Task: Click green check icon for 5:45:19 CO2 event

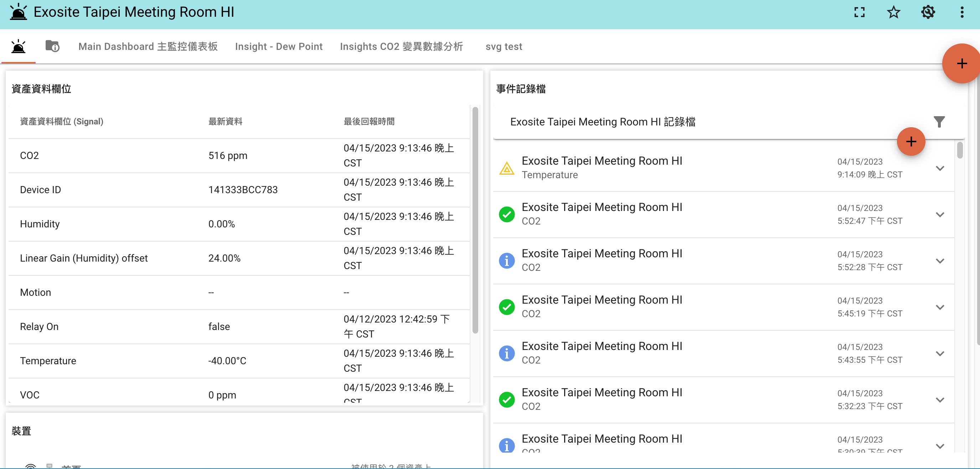Action: click(x=507, y=307)
